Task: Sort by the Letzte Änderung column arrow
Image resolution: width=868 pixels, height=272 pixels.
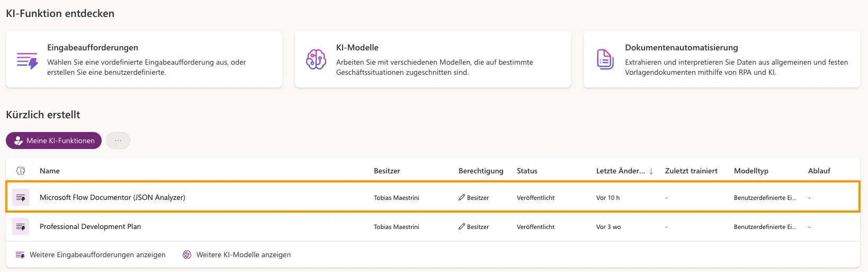Action: (651, 171)
